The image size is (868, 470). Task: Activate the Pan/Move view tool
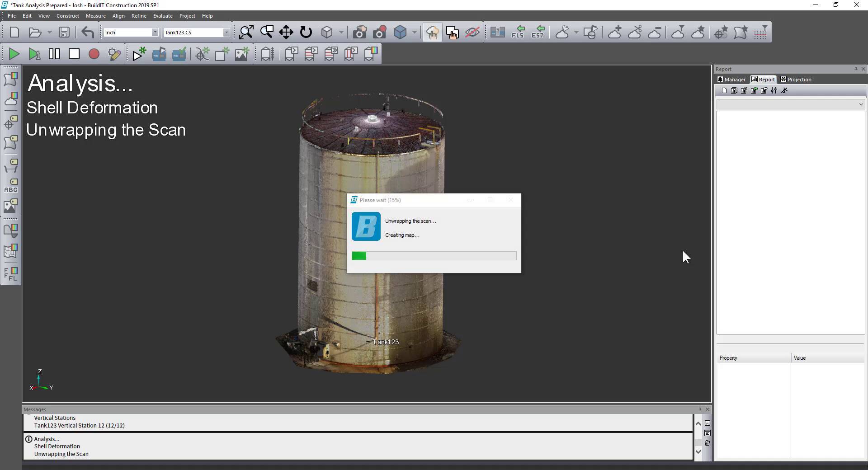(286, 32)
